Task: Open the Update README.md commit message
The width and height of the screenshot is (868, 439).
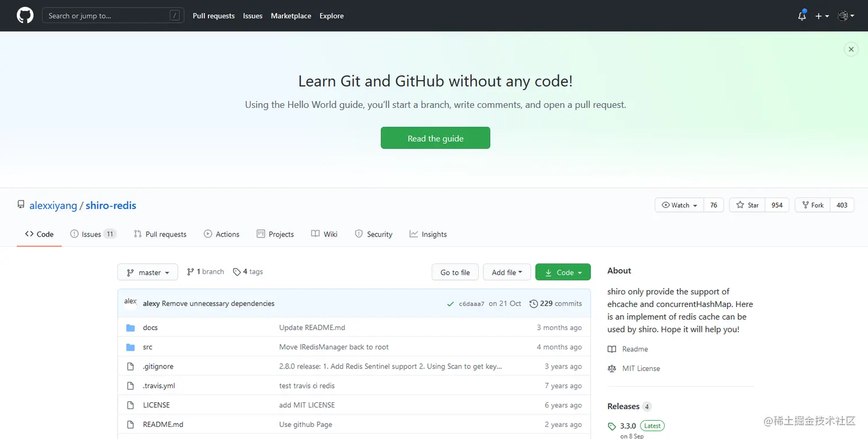Action: point(312,328)
